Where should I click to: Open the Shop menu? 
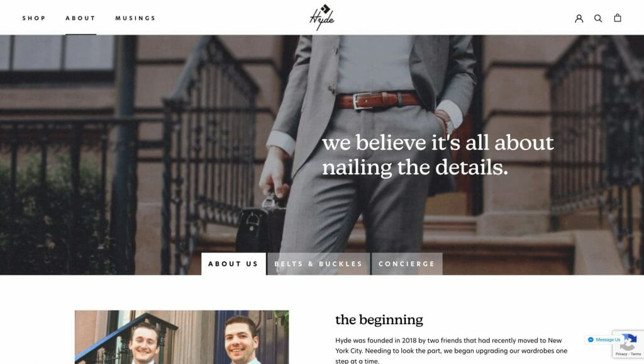coord(34,18)
